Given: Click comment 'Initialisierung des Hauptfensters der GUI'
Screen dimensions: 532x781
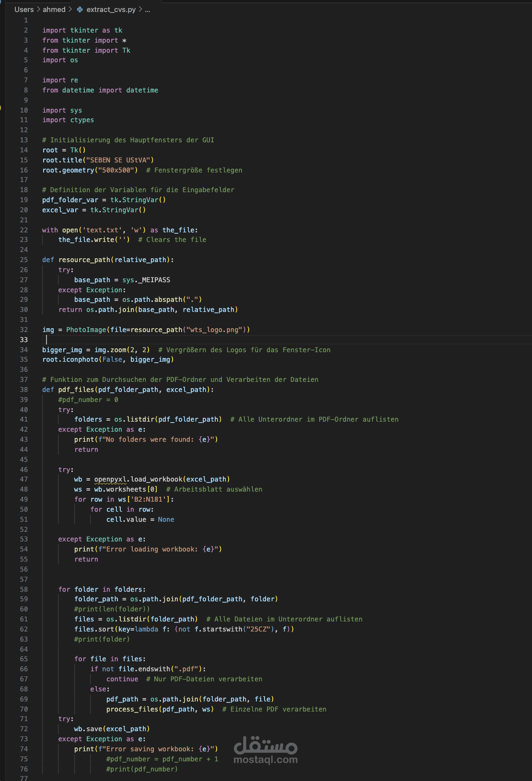Looking at the screenshot, I should coord(128,140).
